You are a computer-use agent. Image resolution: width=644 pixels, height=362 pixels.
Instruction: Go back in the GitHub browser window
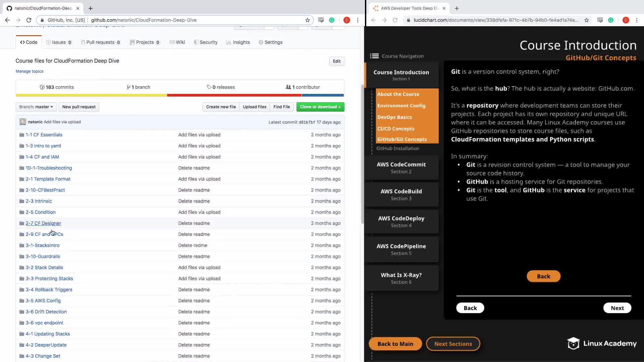pyautogui.click(x=7, y=20)
